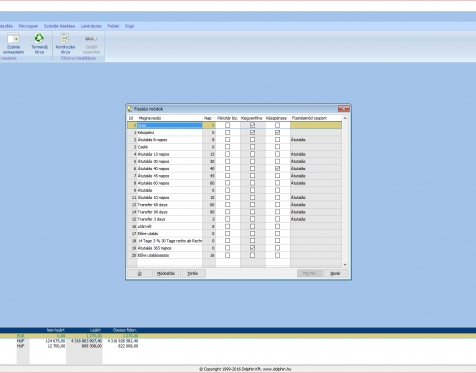Open the Felület menu
Image resolution: width=476 pixels, height=373 pixels.
click(x=113, y=26)
